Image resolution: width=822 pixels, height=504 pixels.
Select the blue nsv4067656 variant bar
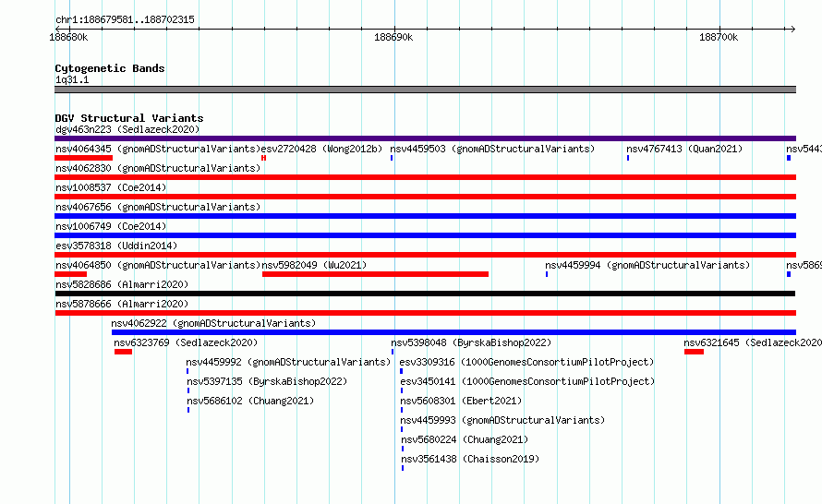coord(425,216)
